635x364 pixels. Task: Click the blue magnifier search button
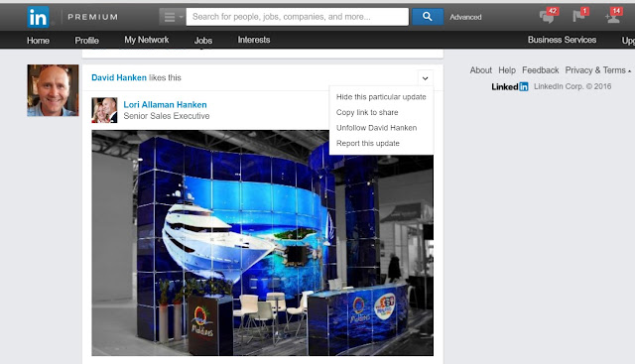tap(428, 17)
